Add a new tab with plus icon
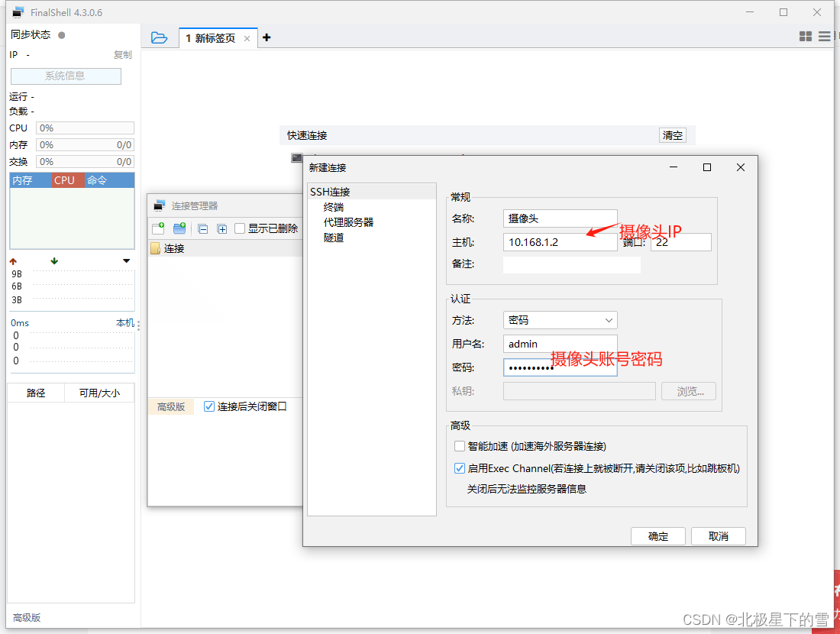This screenshot has width=840, height=634. tap(267, 37)
